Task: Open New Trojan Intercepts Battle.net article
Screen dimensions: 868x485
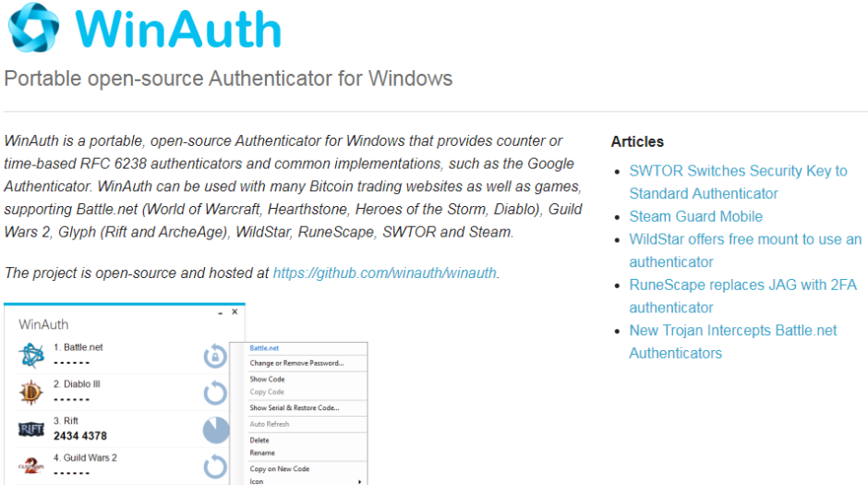Action: tap(733, 342)
